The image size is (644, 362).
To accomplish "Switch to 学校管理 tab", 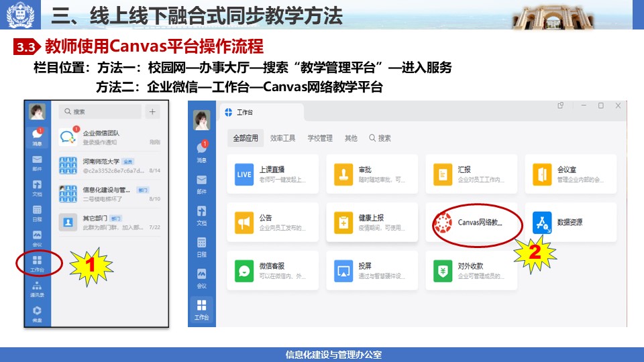I will coord(320,138).
